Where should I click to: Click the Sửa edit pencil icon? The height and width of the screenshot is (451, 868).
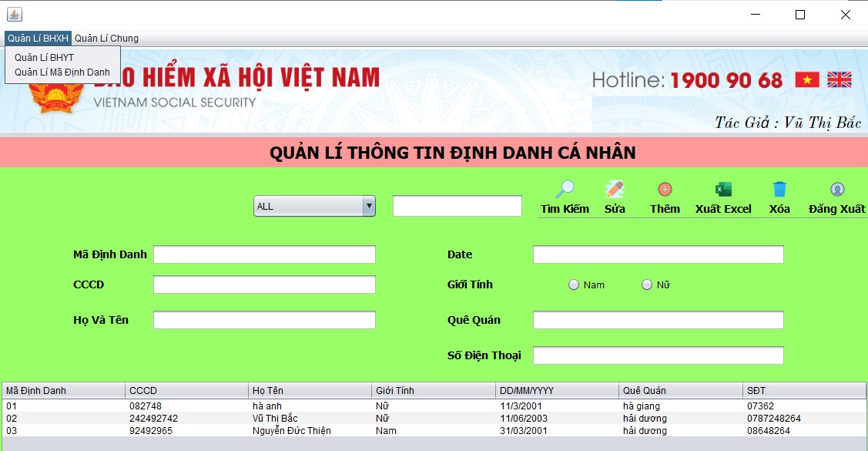click(615, 190)
